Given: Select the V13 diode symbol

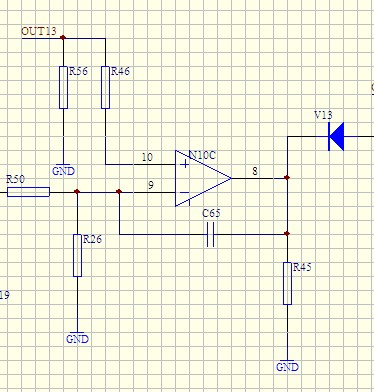Looking at the screenshot, I should tap(336, 136).
